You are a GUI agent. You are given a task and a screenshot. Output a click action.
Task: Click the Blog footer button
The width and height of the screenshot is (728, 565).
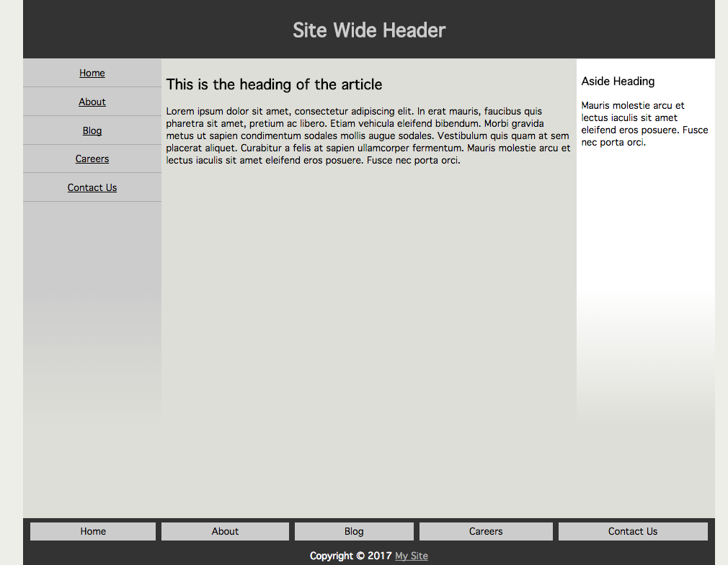point(353,531)
